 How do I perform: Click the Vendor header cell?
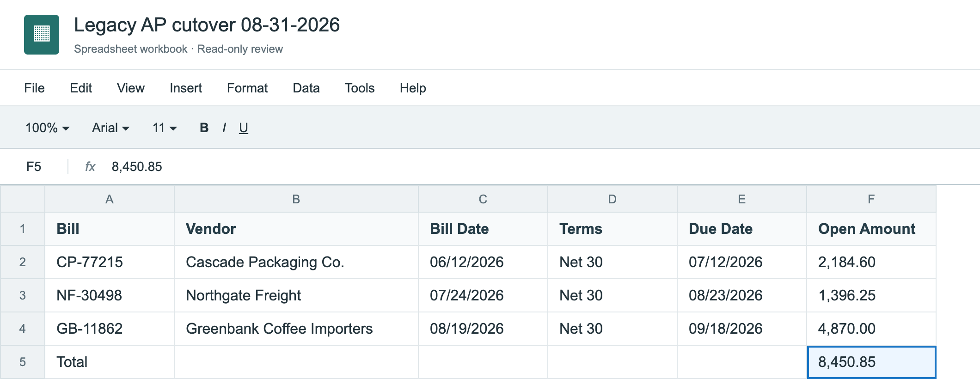pyautogui.click(x=296, y=229)
